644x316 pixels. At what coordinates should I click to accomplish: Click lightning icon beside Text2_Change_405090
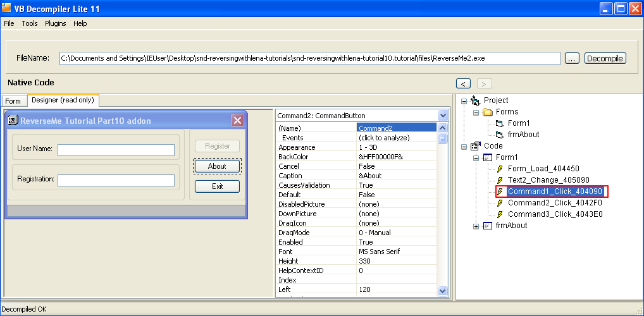pyautogui.click(x=500, y=180)
